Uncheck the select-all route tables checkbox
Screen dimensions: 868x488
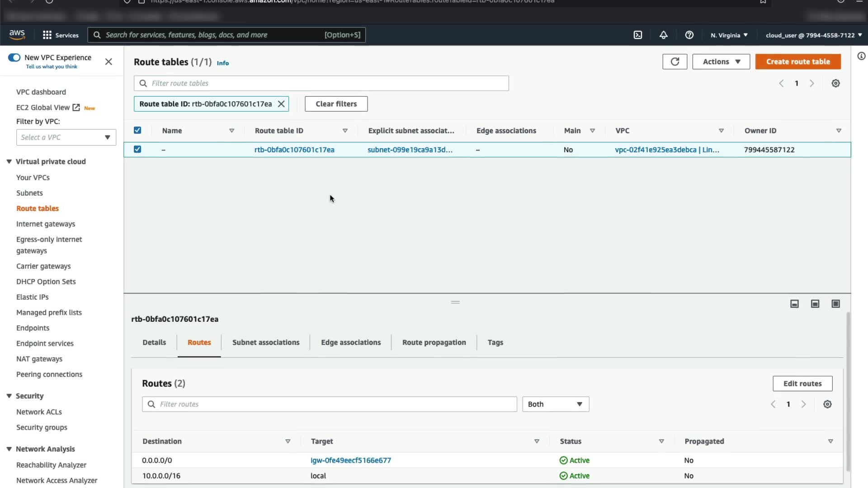click(137, 130)
